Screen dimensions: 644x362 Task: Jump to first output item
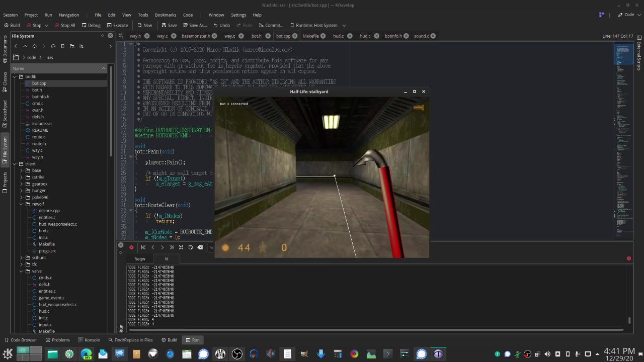click(143, 247)
